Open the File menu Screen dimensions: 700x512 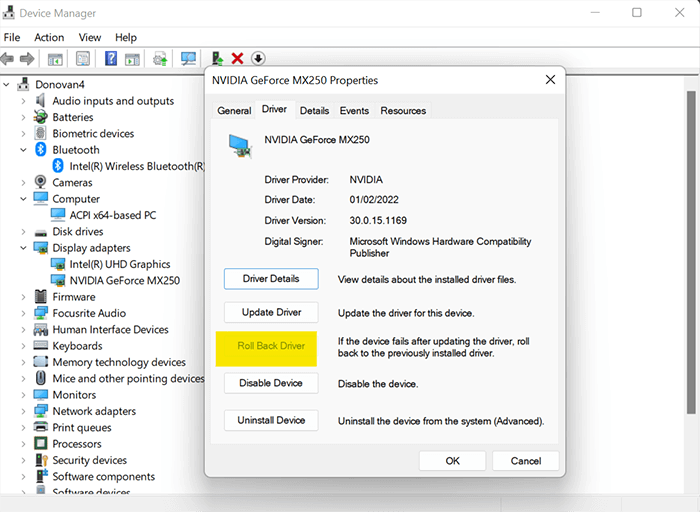coord(12,37)
